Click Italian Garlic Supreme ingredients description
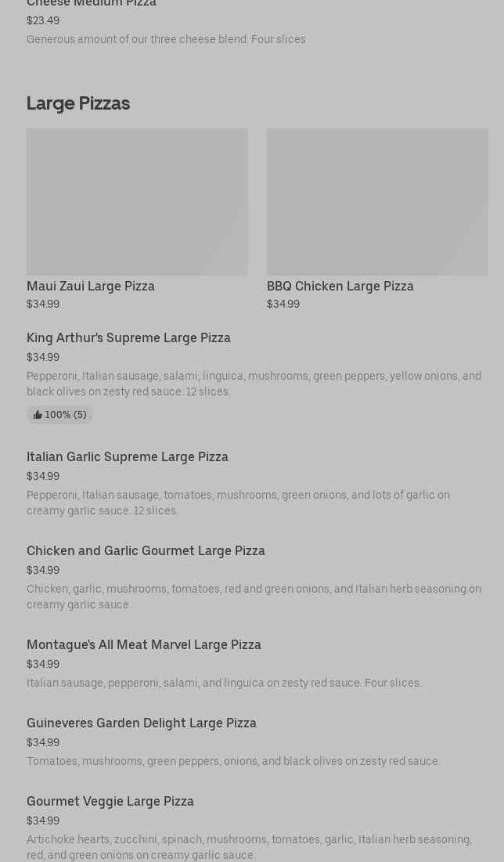Viewport: 504px width, 862px height. pos(238,503)
